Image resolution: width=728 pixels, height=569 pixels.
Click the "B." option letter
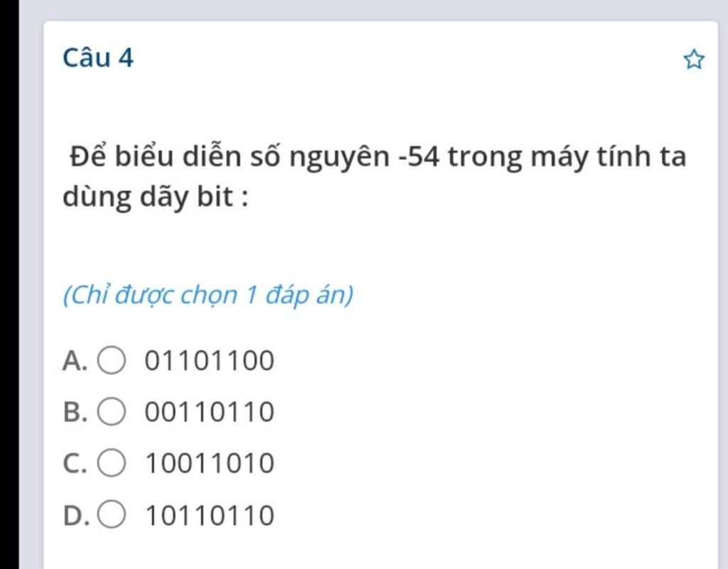pos(75,412)
